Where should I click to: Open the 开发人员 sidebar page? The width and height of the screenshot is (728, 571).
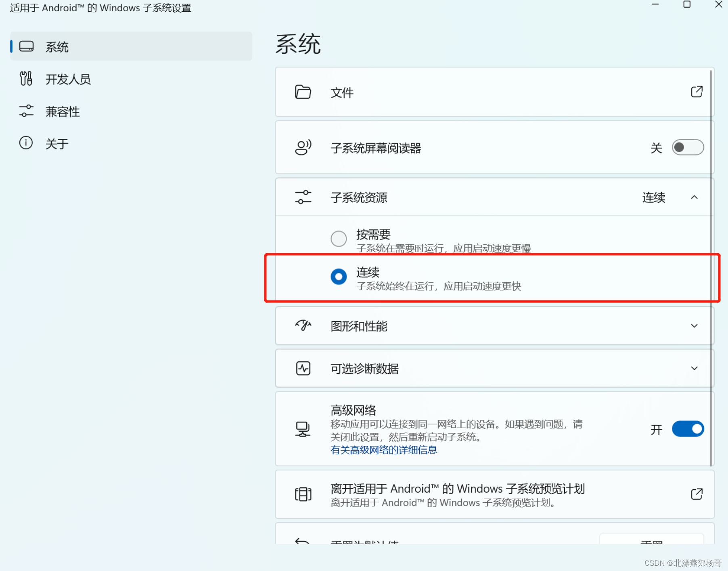tap(131, 79)
